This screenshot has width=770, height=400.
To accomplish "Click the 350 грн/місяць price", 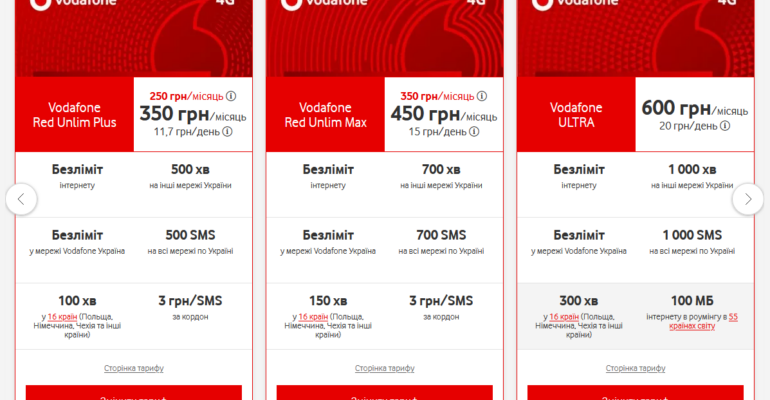I will pyautogui.click(x=193, y=114).
